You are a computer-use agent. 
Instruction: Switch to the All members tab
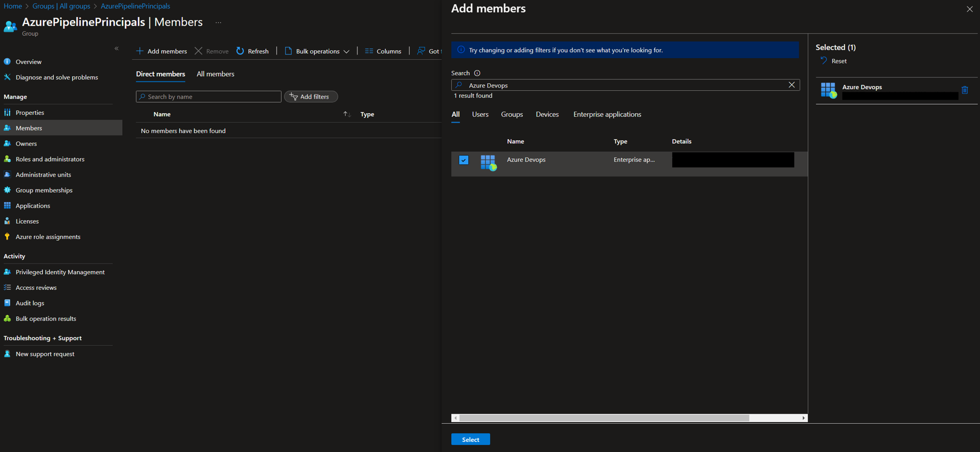coord(216,74)
